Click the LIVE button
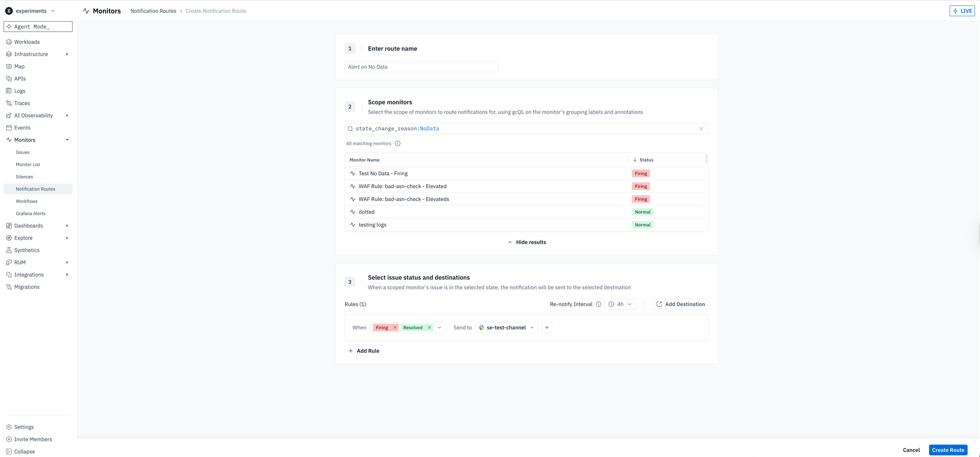The width and height of the screenshot is (980, 457). pyautogui.click(x=962, y=11)
